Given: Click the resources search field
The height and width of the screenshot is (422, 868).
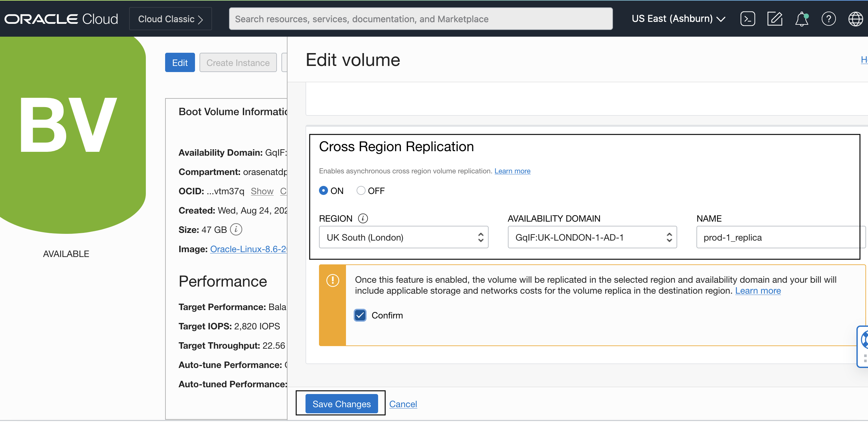Looking at the screenshot, I should (x=421, y=19).
